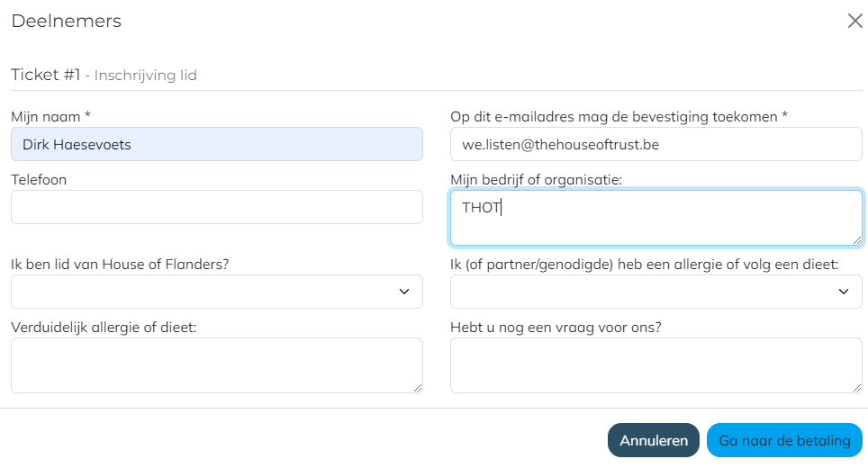
Task: Click the 'Inschrijving lid' subtitle text
Action: coord(146,76)
